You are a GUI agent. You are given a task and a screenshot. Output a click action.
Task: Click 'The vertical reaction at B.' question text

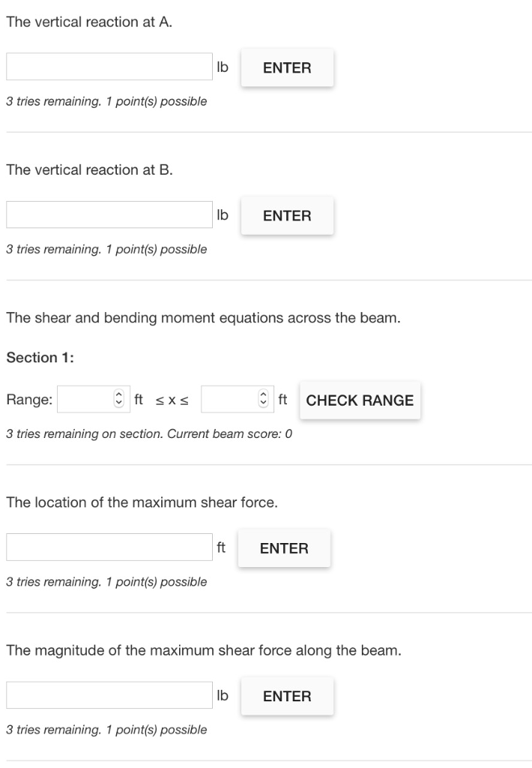89,170
